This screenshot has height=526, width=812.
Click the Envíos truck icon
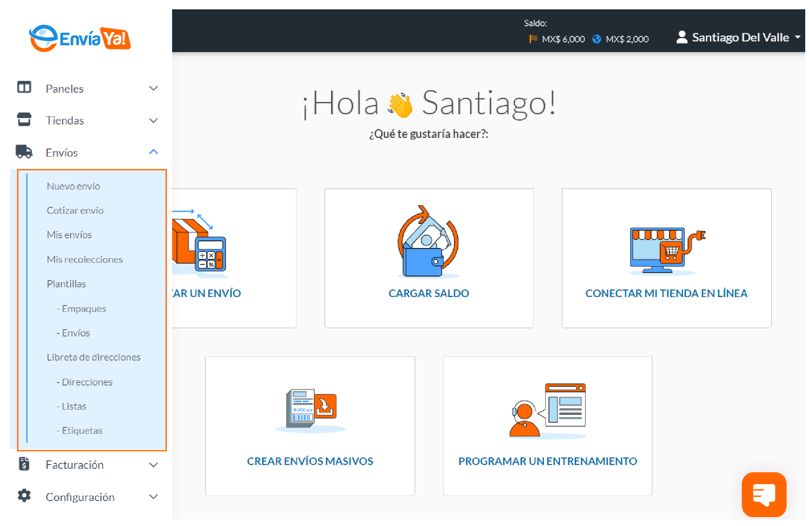[24, 151]
